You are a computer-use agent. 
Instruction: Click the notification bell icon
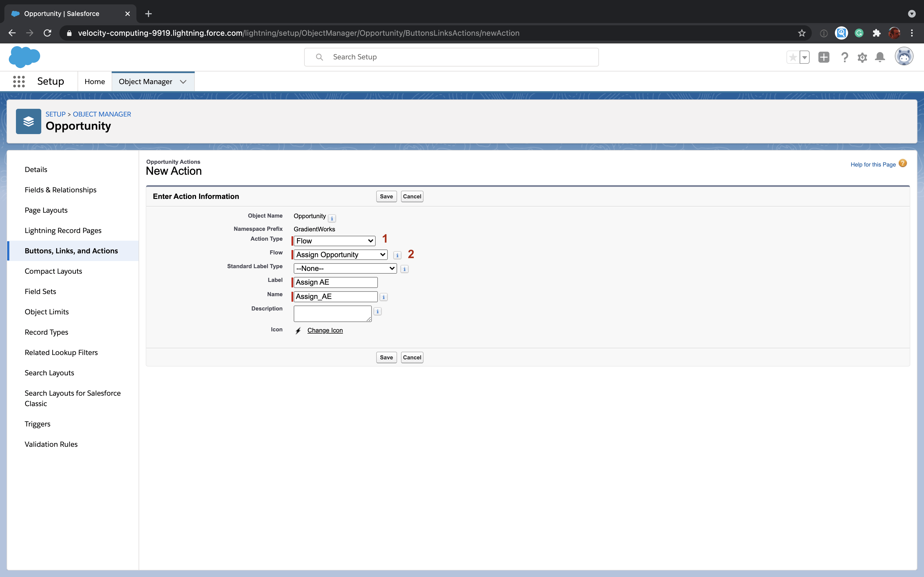[879, 57]
